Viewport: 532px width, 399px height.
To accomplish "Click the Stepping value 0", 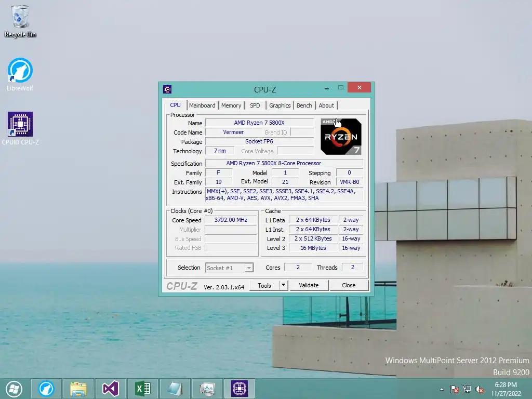I will [350, 172].
